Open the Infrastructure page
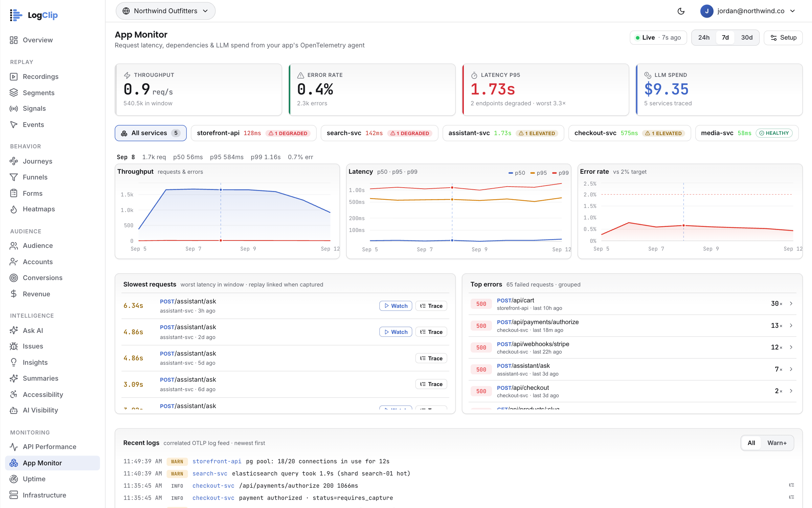This screenshot has height=508, width=812. point(52,495)
